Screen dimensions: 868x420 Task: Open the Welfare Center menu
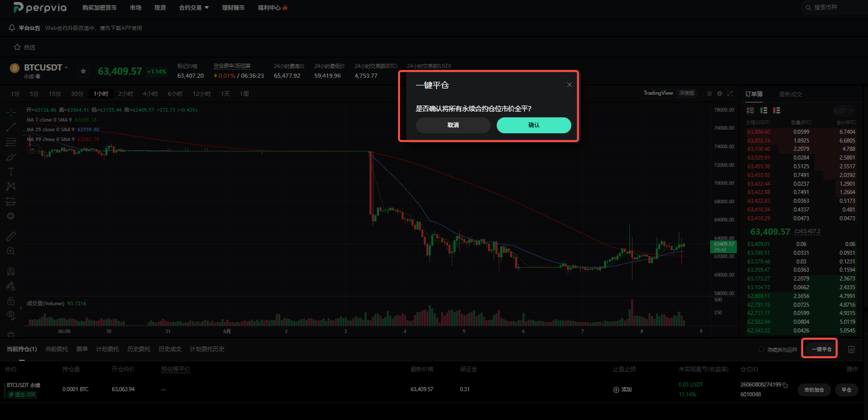[x=273, y=8]
